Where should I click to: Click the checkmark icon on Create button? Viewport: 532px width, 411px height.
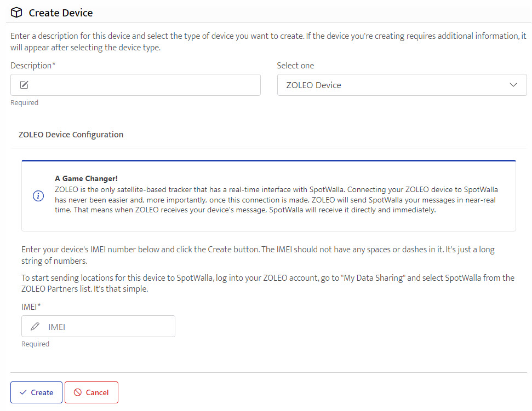[23, 392]
